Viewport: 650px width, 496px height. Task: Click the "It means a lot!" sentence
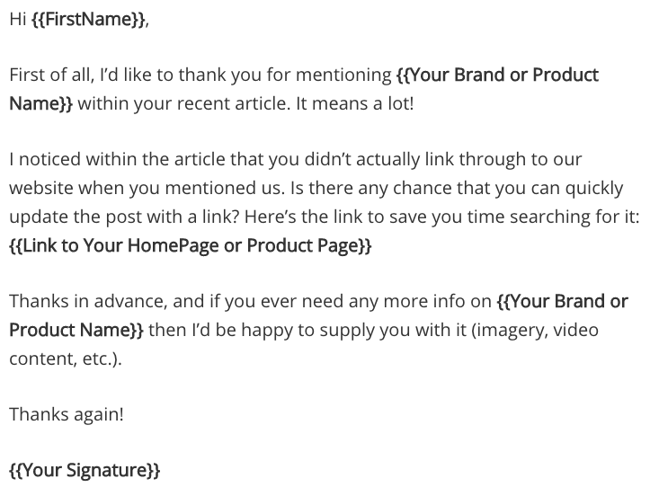[355, 103]
